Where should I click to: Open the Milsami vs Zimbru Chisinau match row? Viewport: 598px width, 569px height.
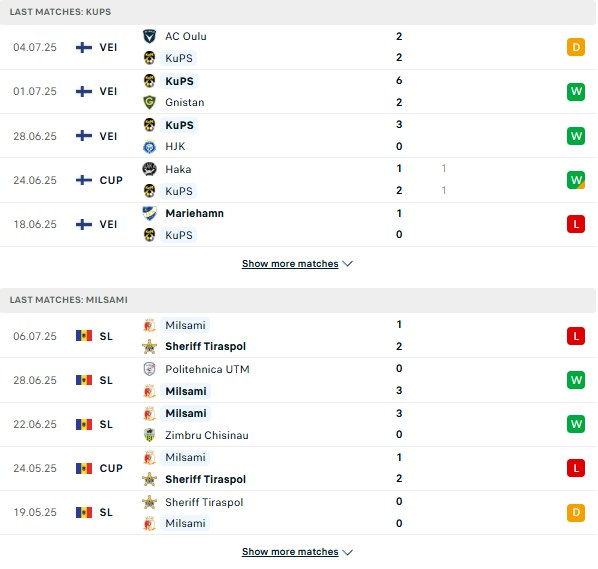tap(298, 424)
